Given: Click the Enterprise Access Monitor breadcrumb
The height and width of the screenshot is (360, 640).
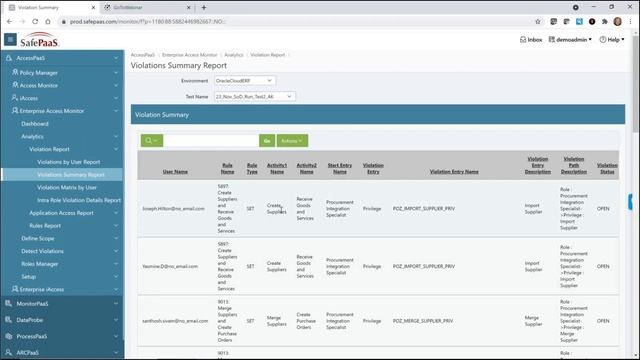Looking at the screenshot, I should (x=189, y=55).
